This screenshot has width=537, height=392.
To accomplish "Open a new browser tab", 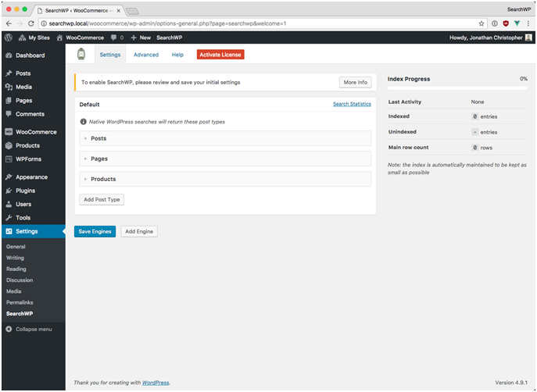I will [x=132, y=11].
